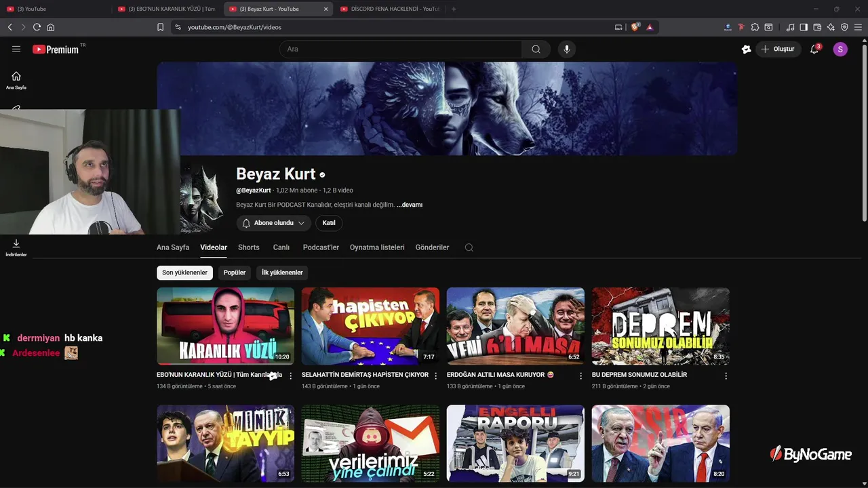Viewport: 868px width, 488px height.
Task: Open the YouTube guide hamburger menu
Action: tap(16, 49)
